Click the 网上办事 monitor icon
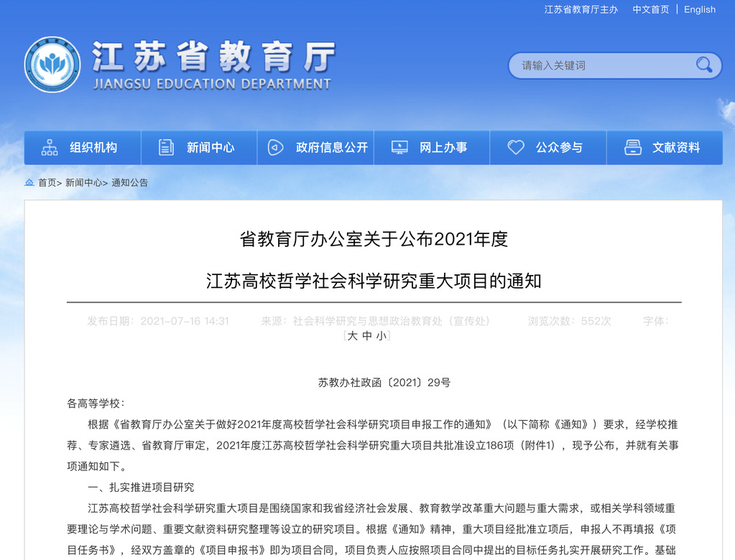 (x=399, y=147)
